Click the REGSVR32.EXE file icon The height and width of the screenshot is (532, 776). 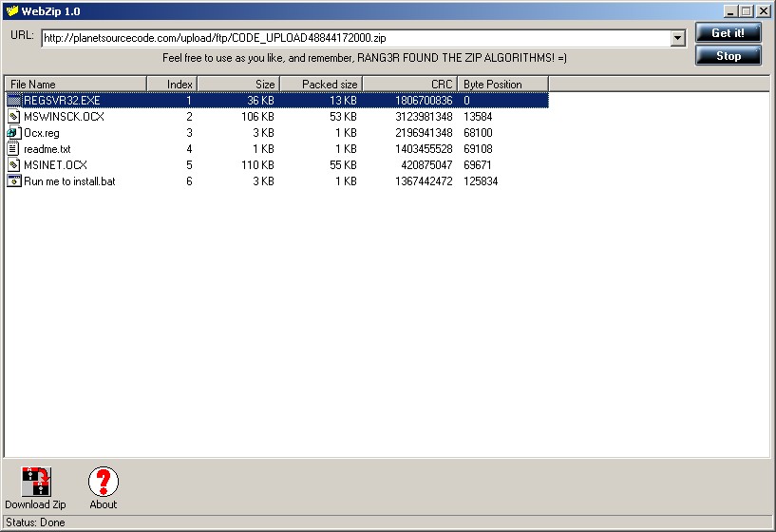14,101
